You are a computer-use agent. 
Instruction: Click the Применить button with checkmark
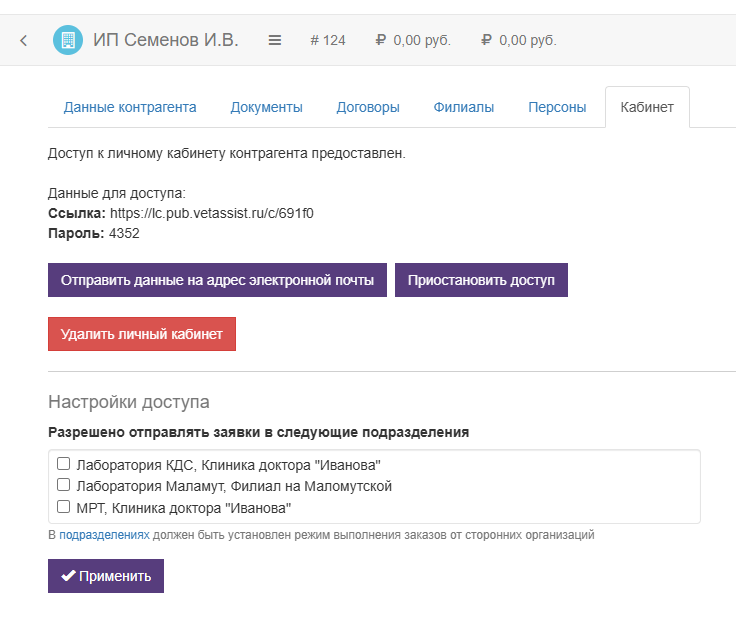106,576
